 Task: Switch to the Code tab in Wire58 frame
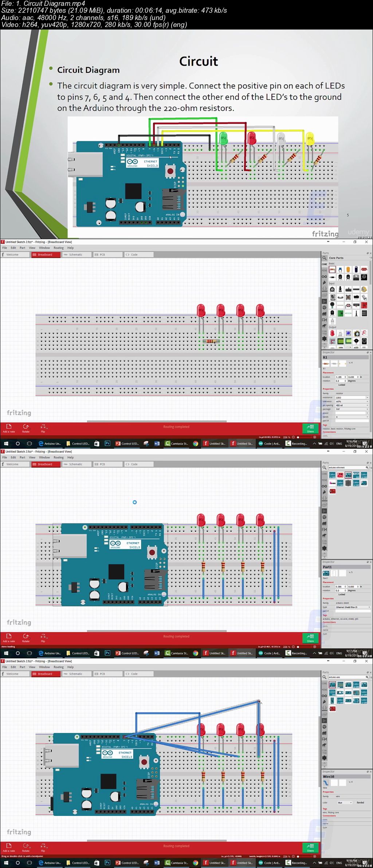(x=138, y=674)
